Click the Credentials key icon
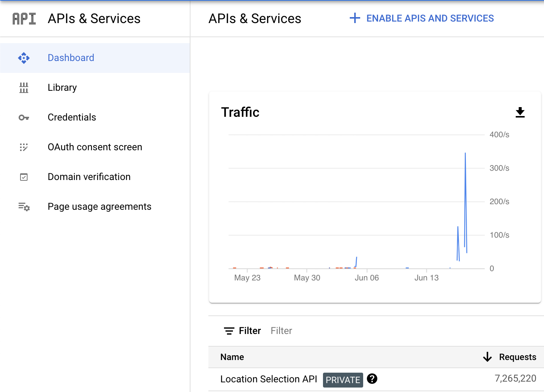544x392 pixels. [24, 118]
